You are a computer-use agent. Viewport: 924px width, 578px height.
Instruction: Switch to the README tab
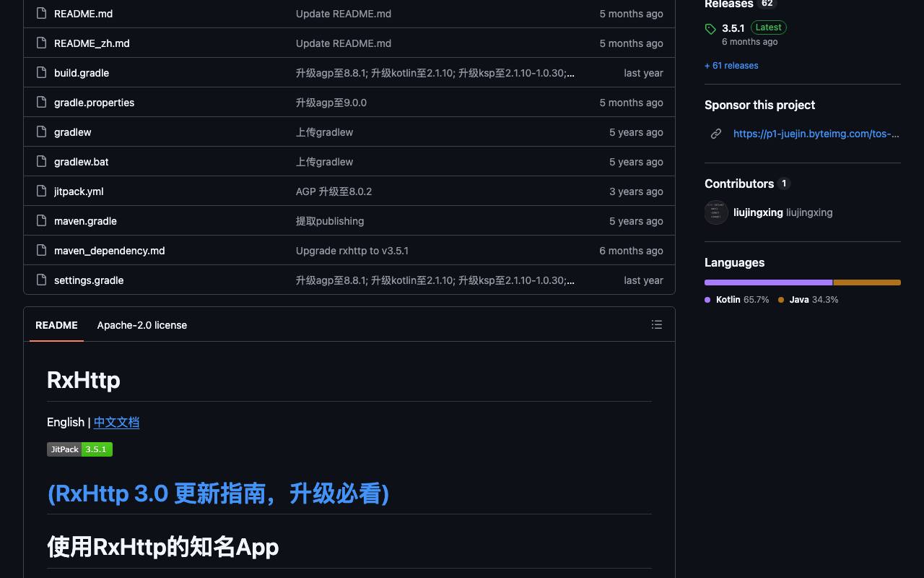pos(56,325)
